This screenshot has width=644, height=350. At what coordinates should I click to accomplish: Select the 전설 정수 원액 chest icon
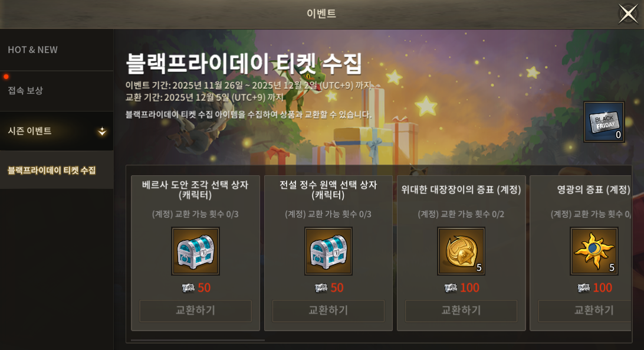click(328, 251)
